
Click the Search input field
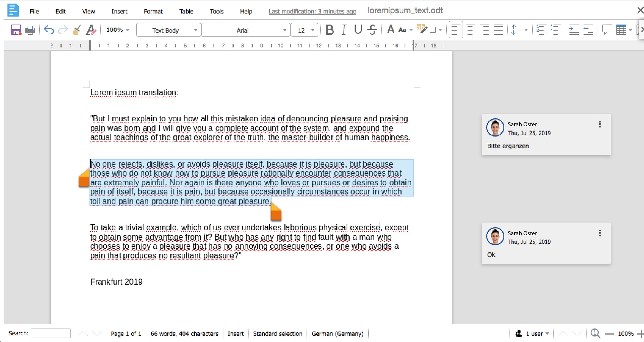[x=51, y=333]
